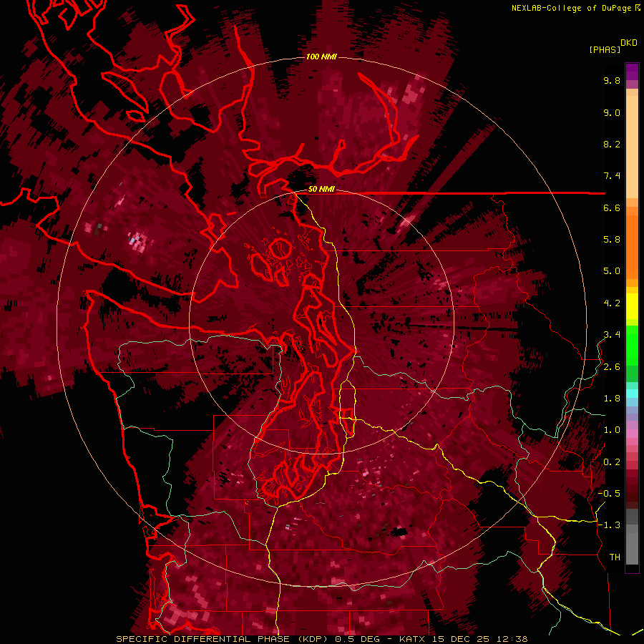Click the KATX station identifier in caption
This screenshot has height=644, width=644.
(413, 639)
